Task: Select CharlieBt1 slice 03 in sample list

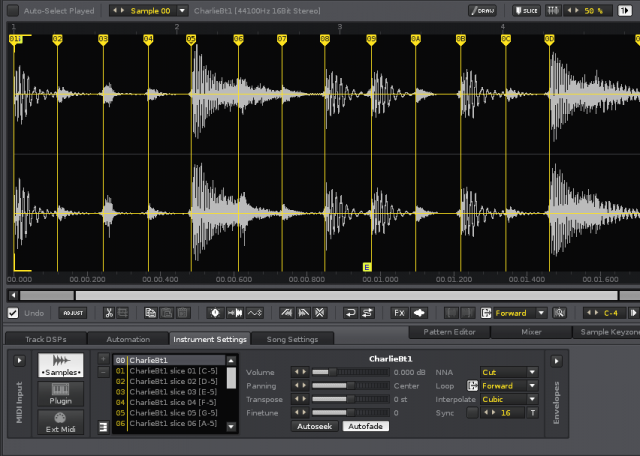Action: [172, 392]
